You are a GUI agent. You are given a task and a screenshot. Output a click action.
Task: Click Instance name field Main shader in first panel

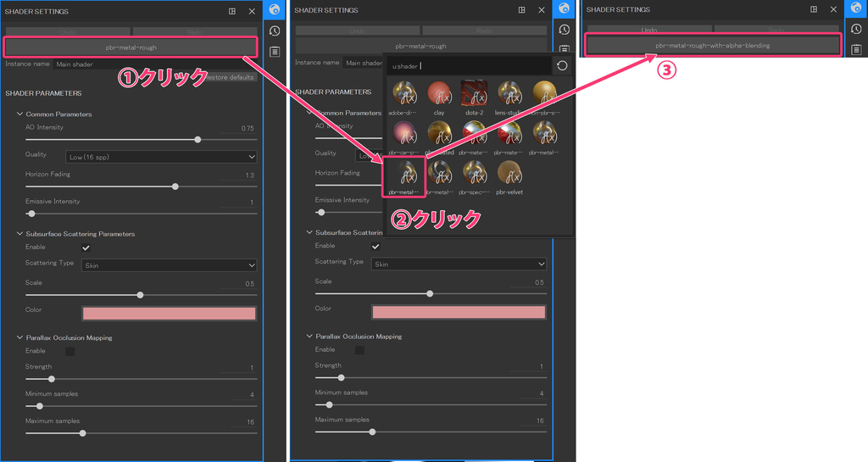click(156, 64)
